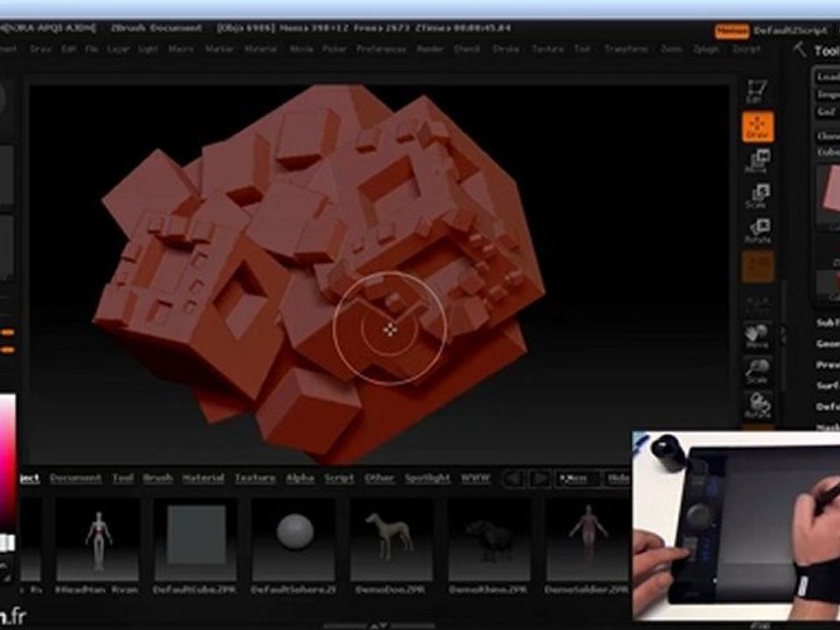840x630 pixels.
Task: Select the DemoSoldier.ZPR project thumbnail
Action: [587, 541]
